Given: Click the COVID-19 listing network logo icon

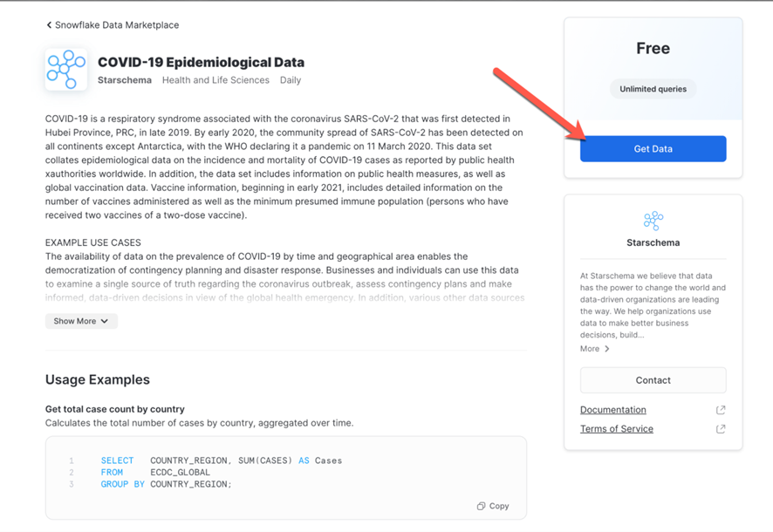Looking at the screenshot, I should [66, 70].
